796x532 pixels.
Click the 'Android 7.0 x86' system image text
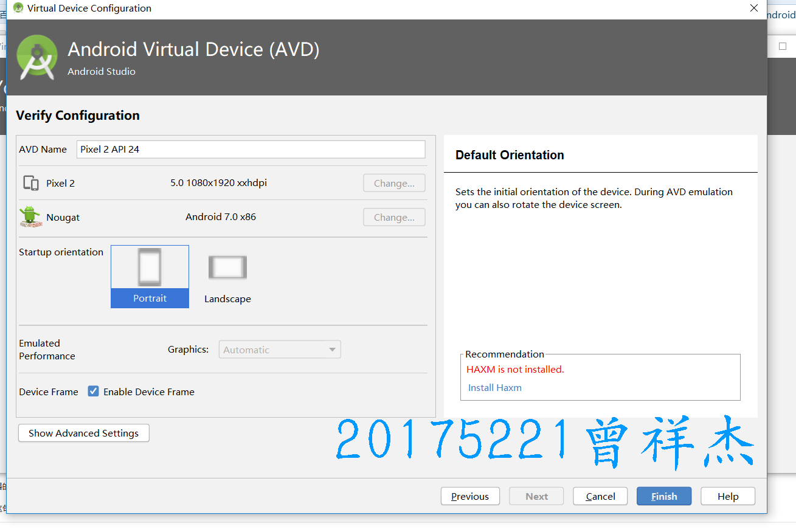point(221,216)
